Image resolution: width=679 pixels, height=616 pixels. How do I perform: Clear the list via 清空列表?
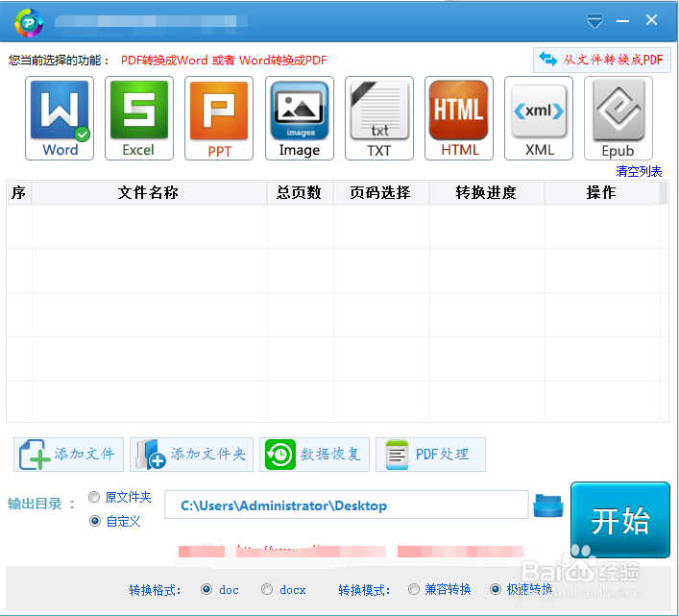pyautogui.click(x=639, y=172)
